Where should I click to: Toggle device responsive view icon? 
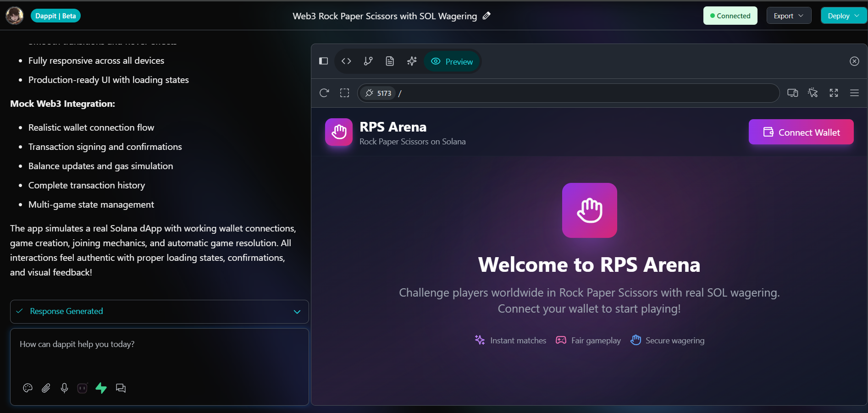(x=792, y=93)
